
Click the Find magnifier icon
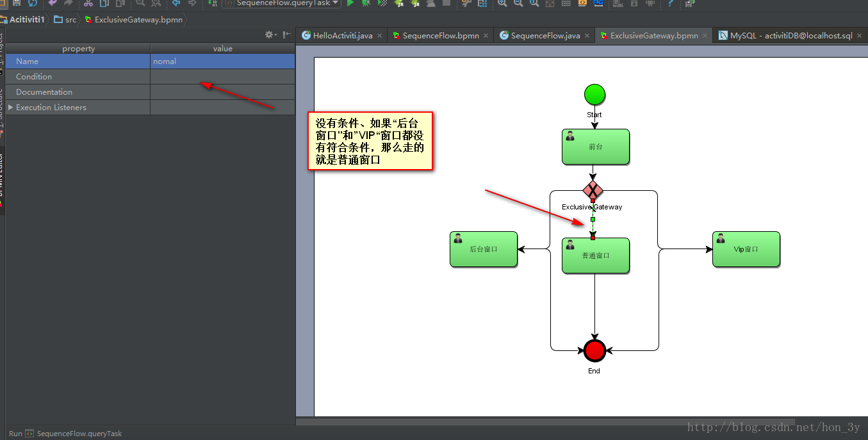(x=140, y=3)
